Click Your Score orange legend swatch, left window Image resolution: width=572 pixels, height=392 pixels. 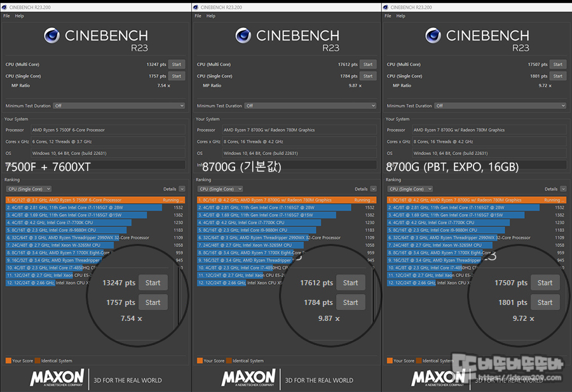[8, 361]
